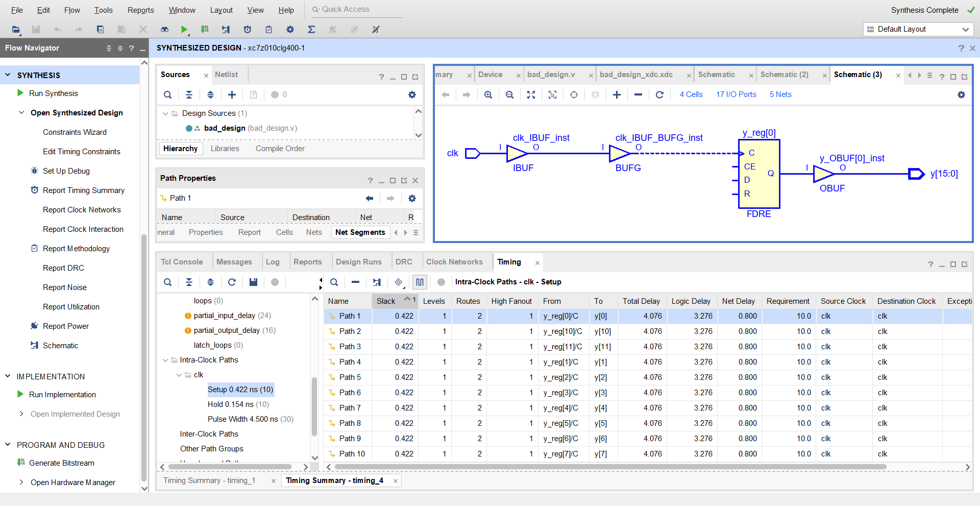The image size is (980, 506).
Task: Click Report Utilization in Flow Navigator
Action: click(71, 307)
